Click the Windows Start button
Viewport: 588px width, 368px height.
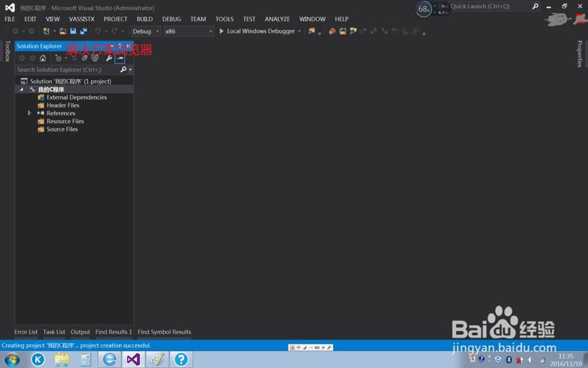pyautogui.click(x=12, y=360)
